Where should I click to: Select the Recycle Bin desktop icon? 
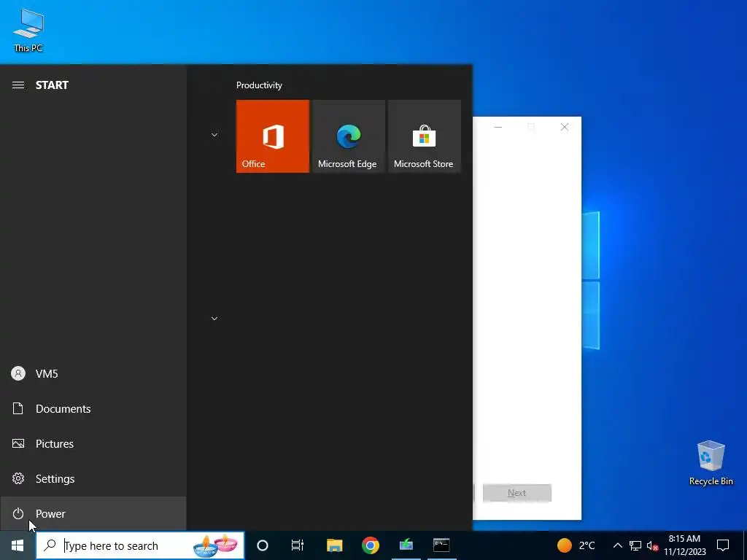(711, 463)
